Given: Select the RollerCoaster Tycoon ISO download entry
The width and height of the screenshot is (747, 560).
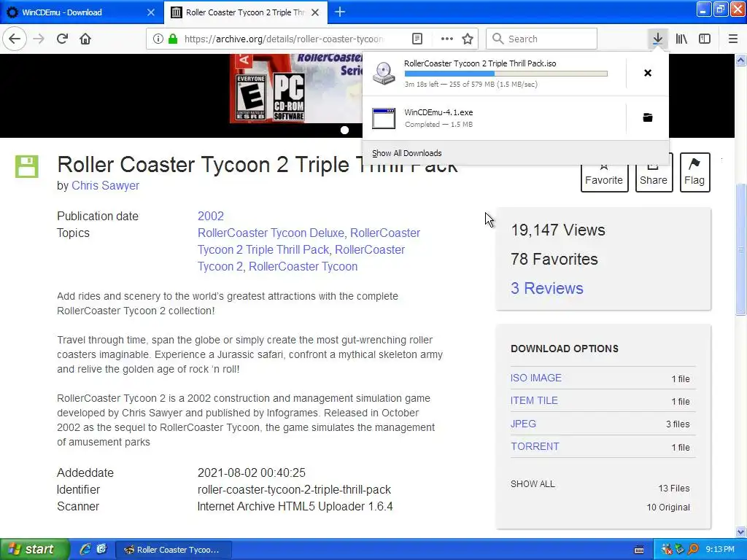Looking at the screenshot, I should (494, 74).
